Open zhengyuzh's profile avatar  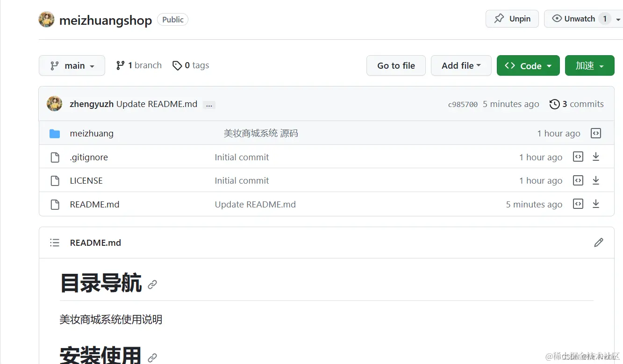point(54,104)
